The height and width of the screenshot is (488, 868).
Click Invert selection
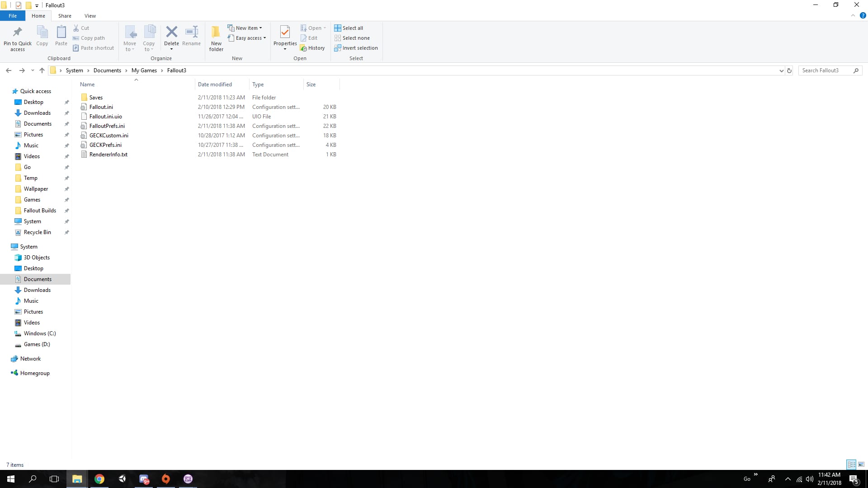(x=356, y=48)
